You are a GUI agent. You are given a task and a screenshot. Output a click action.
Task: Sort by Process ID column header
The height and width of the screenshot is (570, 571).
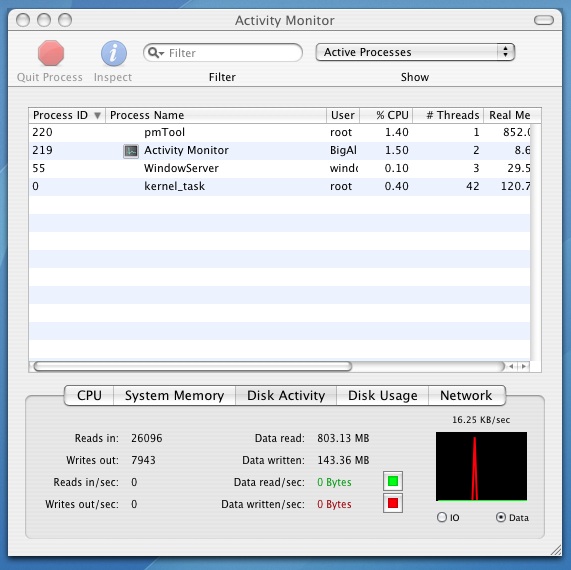67,115
